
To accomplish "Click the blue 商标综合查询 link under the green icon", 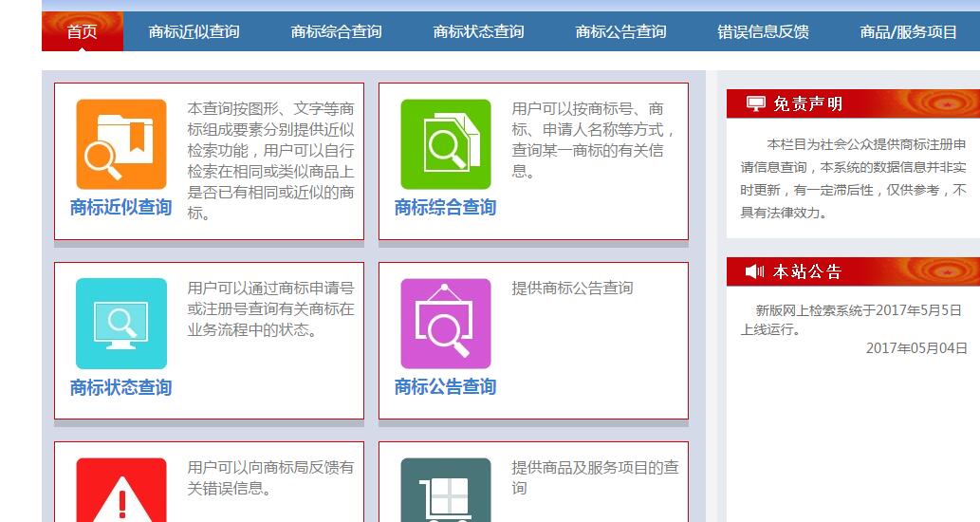I will 445,207.
